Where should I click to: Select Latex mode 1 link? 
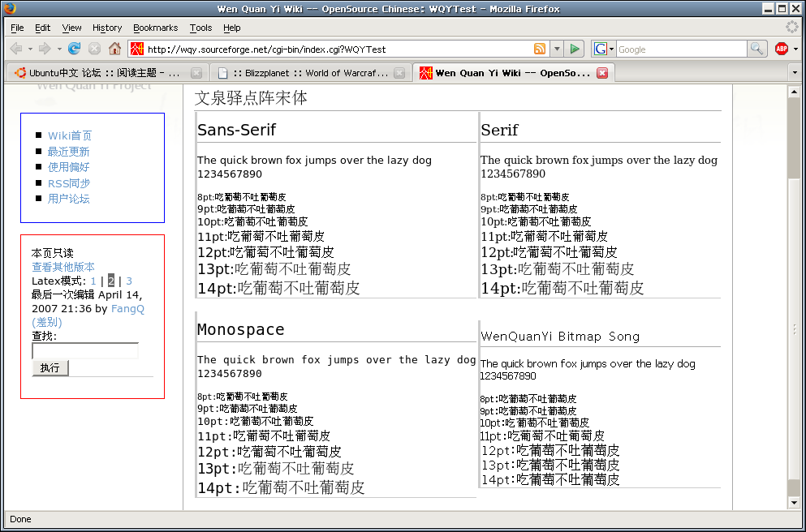tap(93, 281)
